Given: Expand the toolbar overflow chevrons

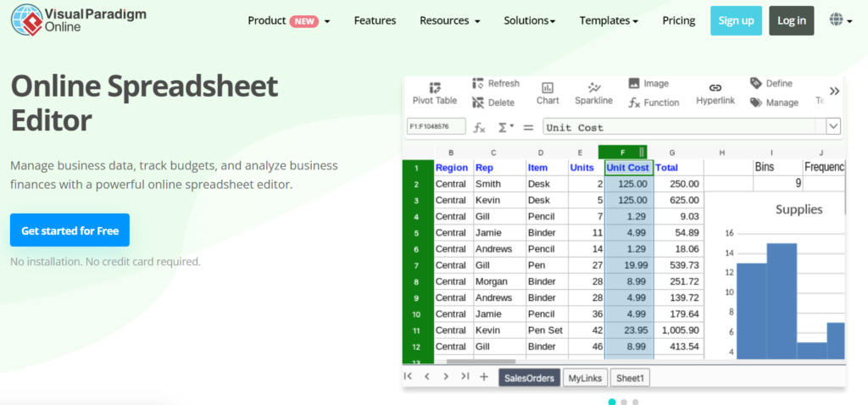Looking at the screenshot, I should 834,91.
